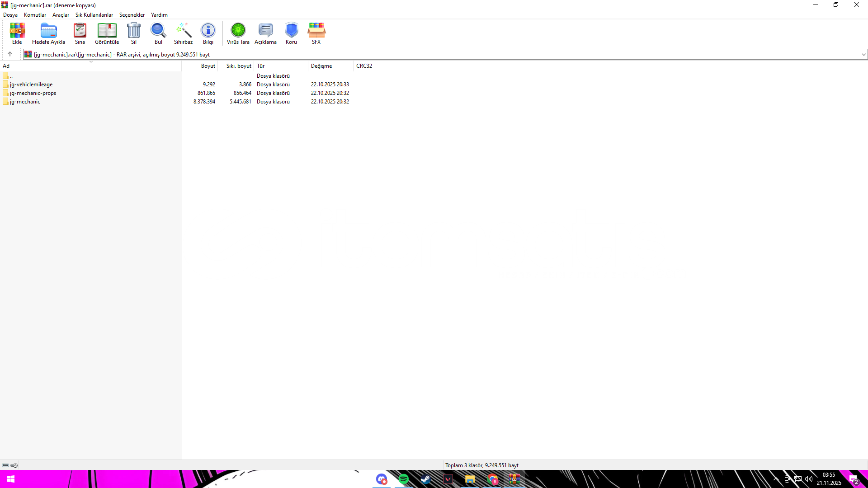Open the Komutlar menu
Screen dimensions: 868x488
(35, 15)
